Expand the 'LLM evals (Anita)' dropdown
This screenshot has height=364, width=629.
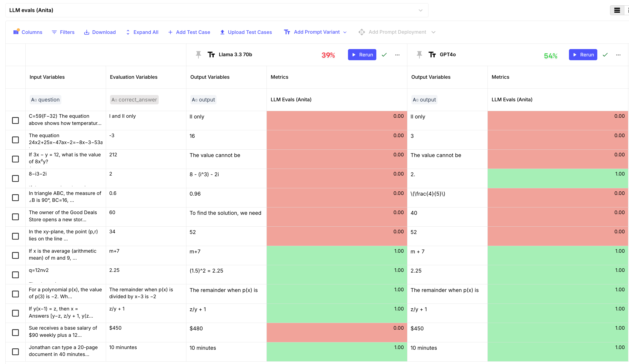420,10
